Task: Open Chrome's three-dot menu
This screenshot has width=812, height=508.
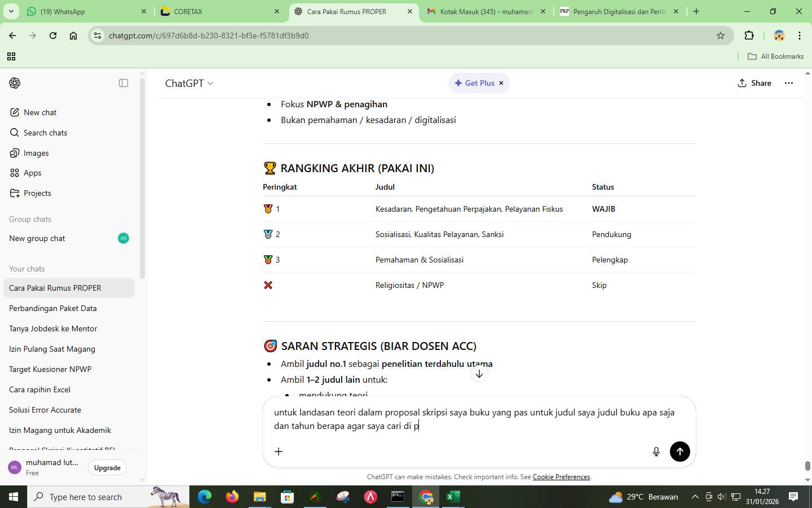Action: 800,36
